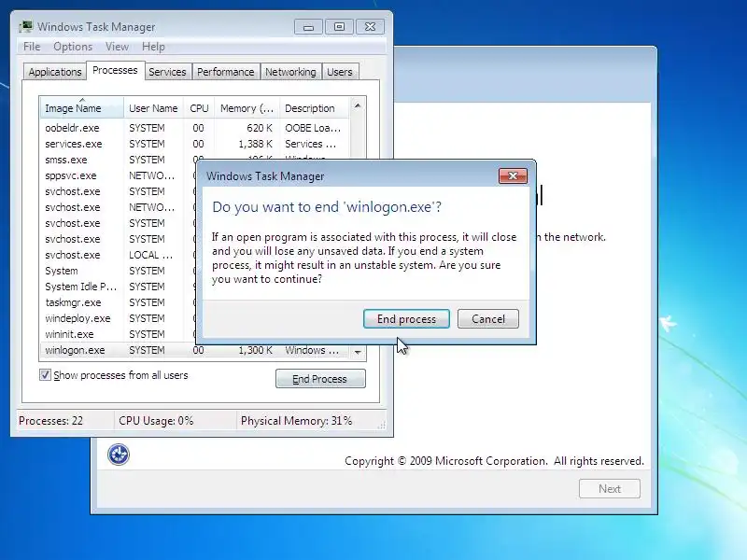Select the wininit.exe process row

[x=119, y=334]
